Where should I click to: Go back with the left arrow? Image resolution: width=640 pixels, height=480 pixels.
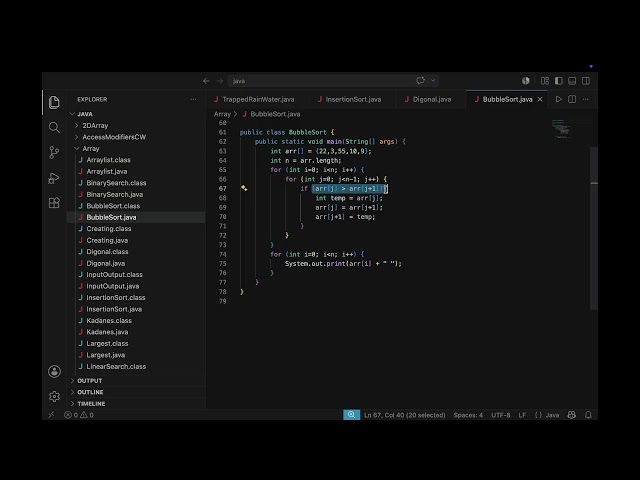coord(206,81)
